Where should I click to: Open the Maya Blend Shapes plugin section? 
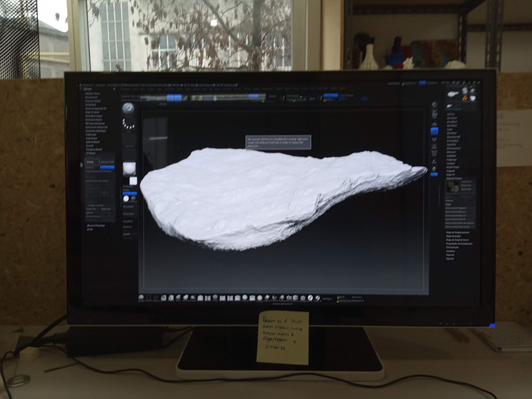(x=94, y=116)
